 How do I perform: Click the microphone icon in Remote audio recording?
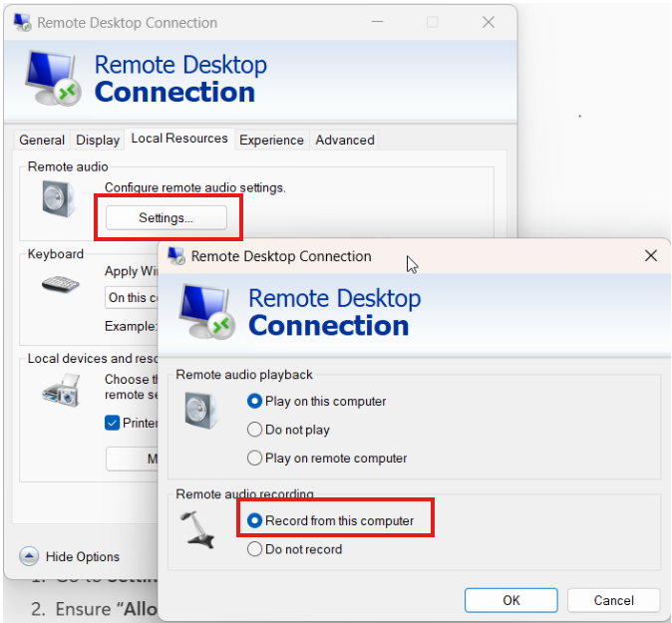tap(198, 529)
